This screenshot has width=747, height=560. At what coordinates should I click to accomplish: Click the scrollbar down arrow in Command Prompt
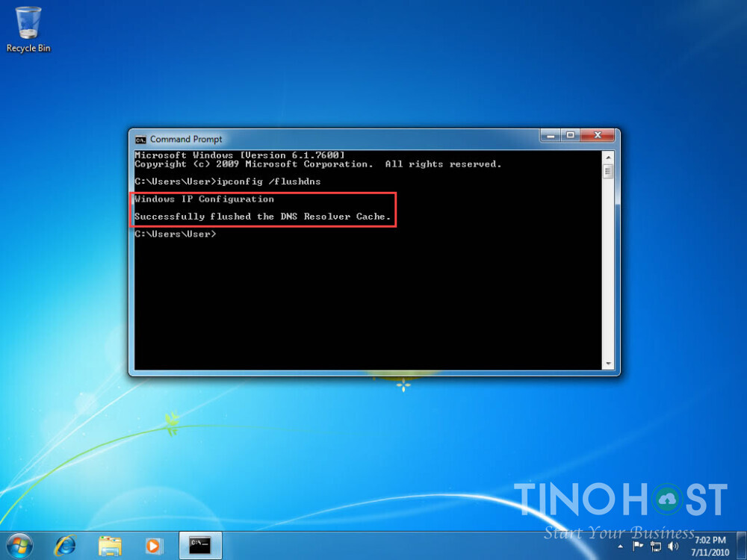pyautogui.click(x=608, y=364)
